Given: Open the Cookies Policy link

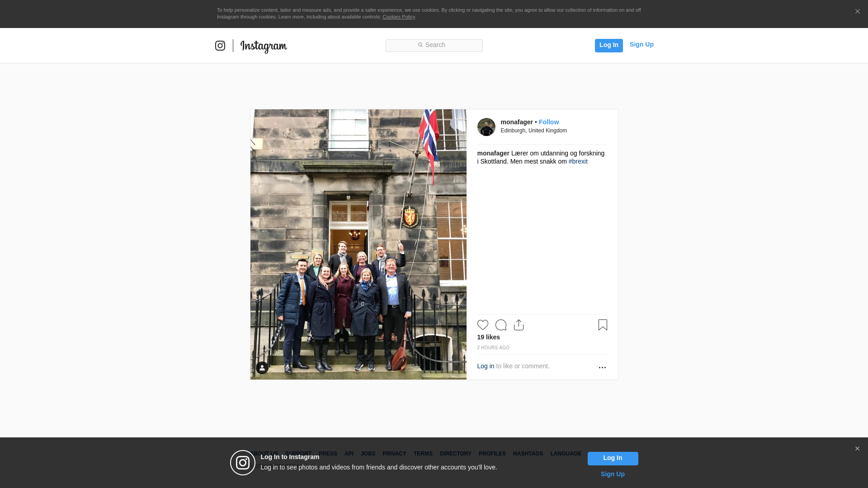Looking at the screenshot, I should 398,17.
